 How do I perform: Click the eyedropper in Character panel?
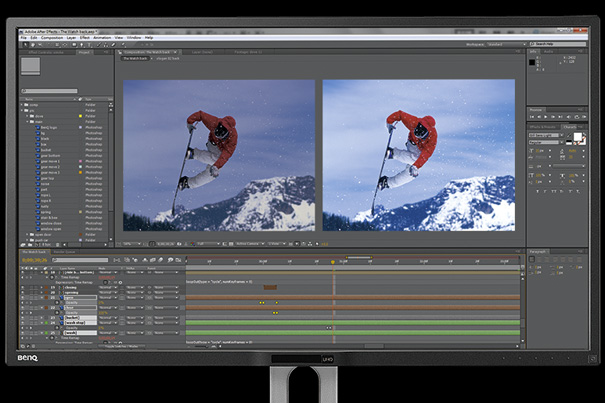[x=569, y=135]
